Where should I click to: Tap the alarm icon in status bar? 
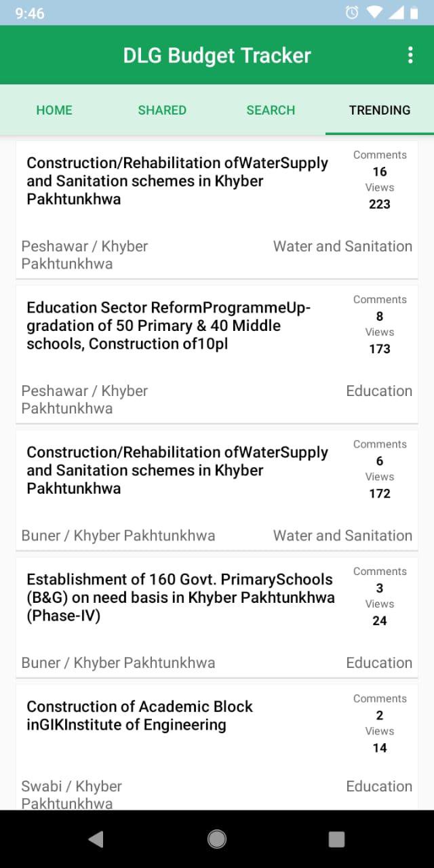[x=352, y=13]
